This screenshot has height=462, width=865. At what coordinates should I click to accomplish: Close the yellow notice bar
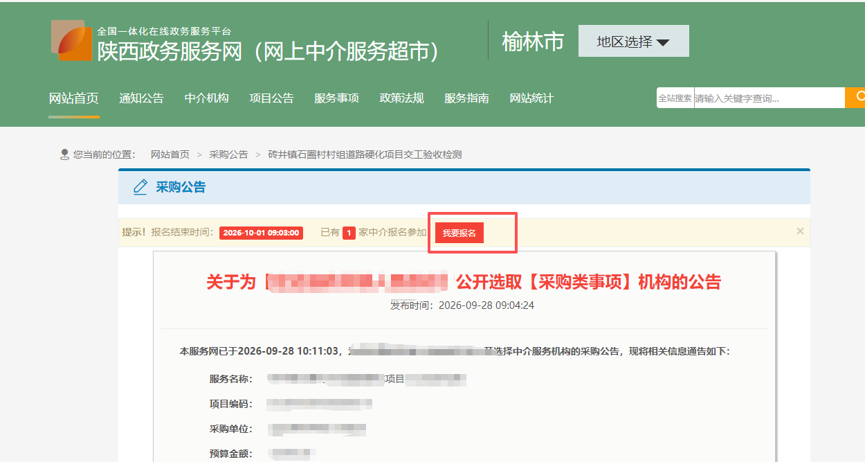pyautogui.click(x=800, y=231)
